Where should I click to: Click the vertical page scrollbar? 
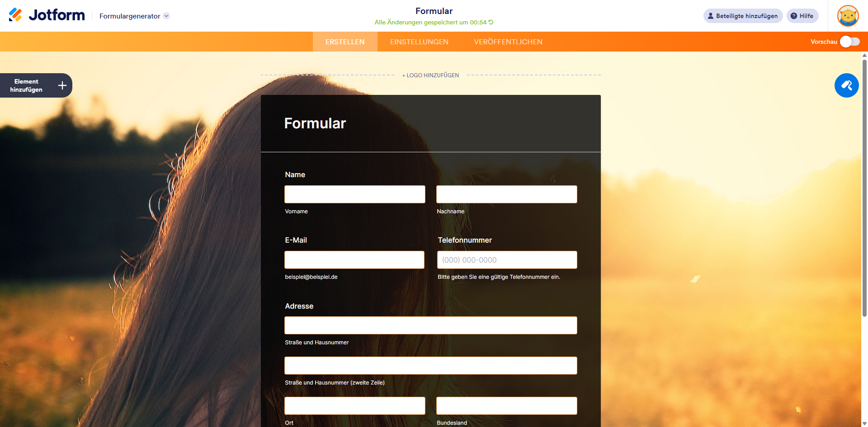click(x=864, y=188)
